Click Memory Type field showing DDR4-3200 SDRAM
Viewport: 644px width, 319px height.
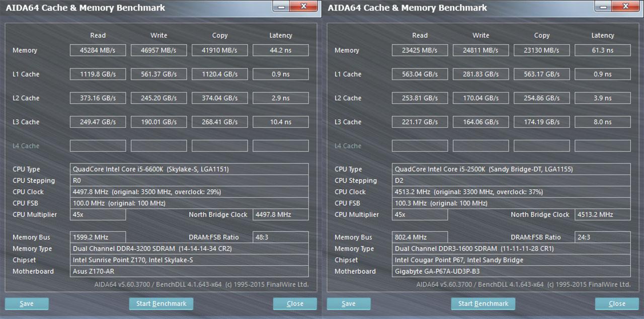[189, 249]
